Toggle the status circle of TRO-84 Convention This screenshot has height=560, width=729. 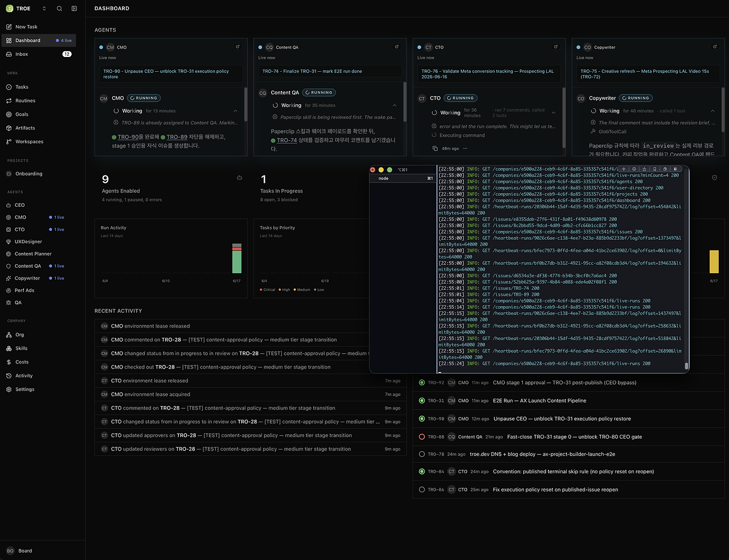422,472
